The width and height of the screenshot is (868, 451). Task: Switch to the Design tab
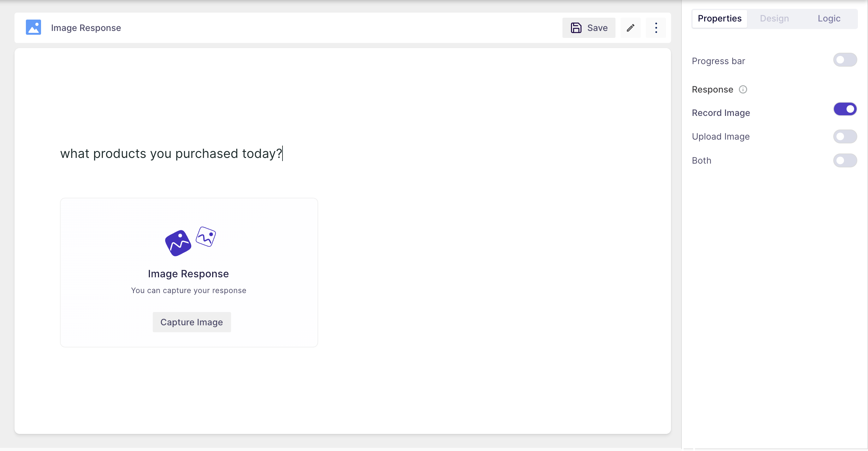(x=774, y=19)
